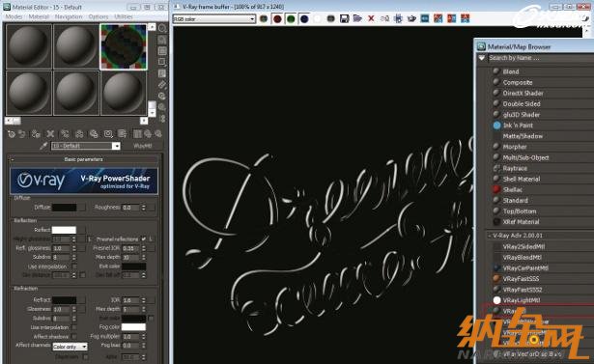Toggle monochrome mode gray circle in frame buffer
Image resolution: width=594 pixels, height=364 pixels.
pyautogui.click(x=330, y=18)
